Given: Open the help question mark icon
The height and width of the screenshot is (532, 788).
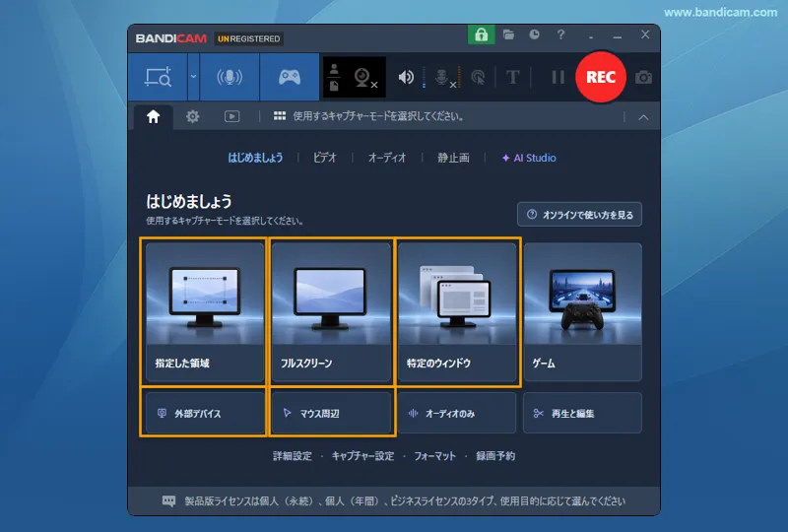Looking at the screenshot, I should (560, 34).
